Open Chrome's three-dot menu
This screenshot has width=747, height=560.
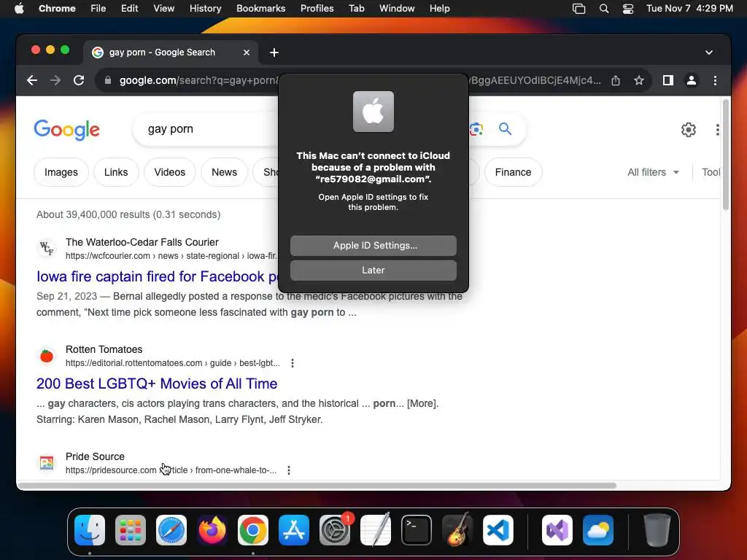(715, 80)
